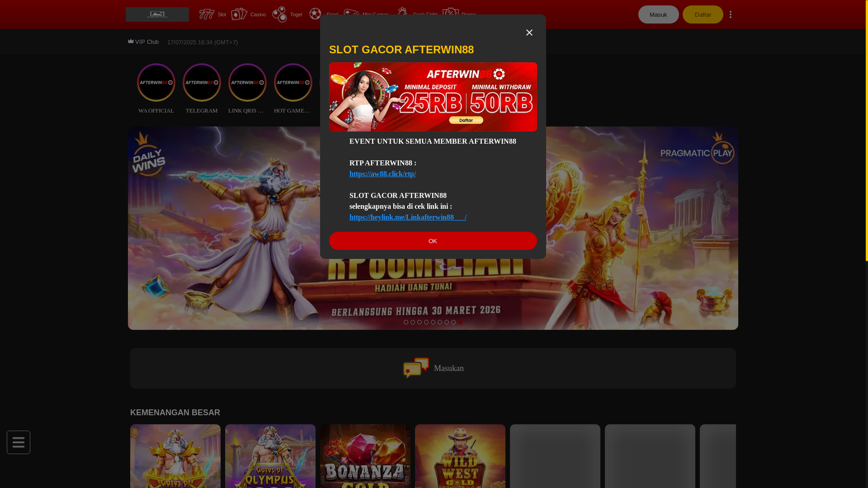Open the hamburger menu button
The image size is (868, 488).
pos(19,442)
